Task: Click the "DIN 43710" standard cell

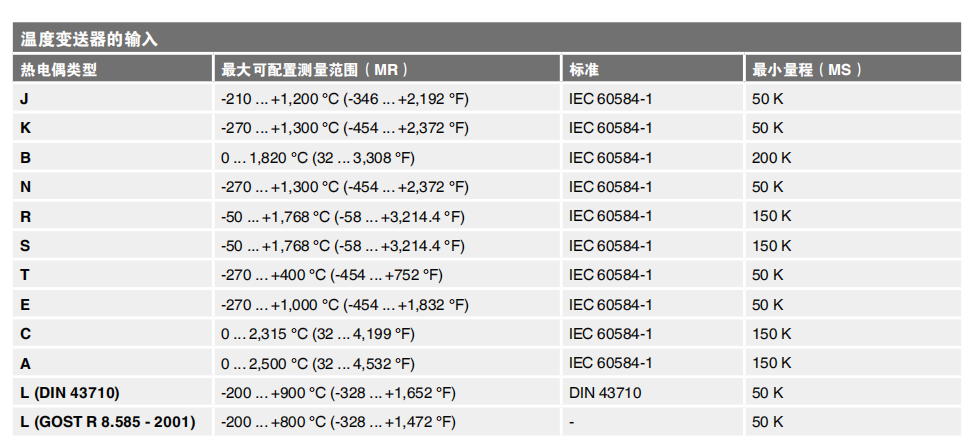Action: [x=605, y=393]
